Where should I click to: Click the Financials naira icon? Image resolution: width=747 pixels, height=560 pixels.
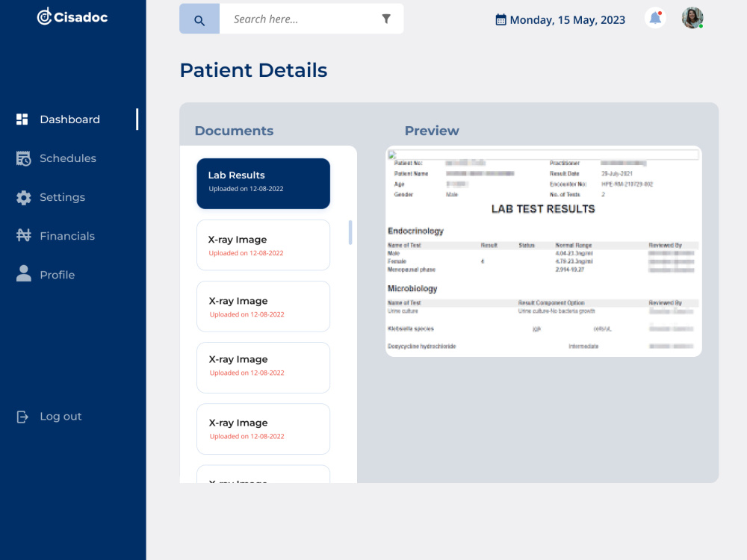point(23,235)
